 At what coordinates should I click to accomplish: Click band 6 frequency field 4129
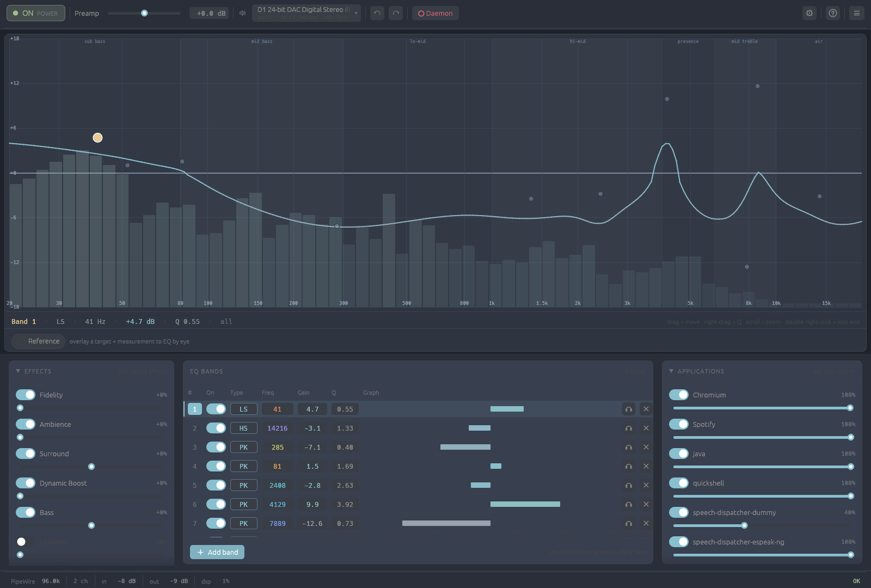coord(278,504)
